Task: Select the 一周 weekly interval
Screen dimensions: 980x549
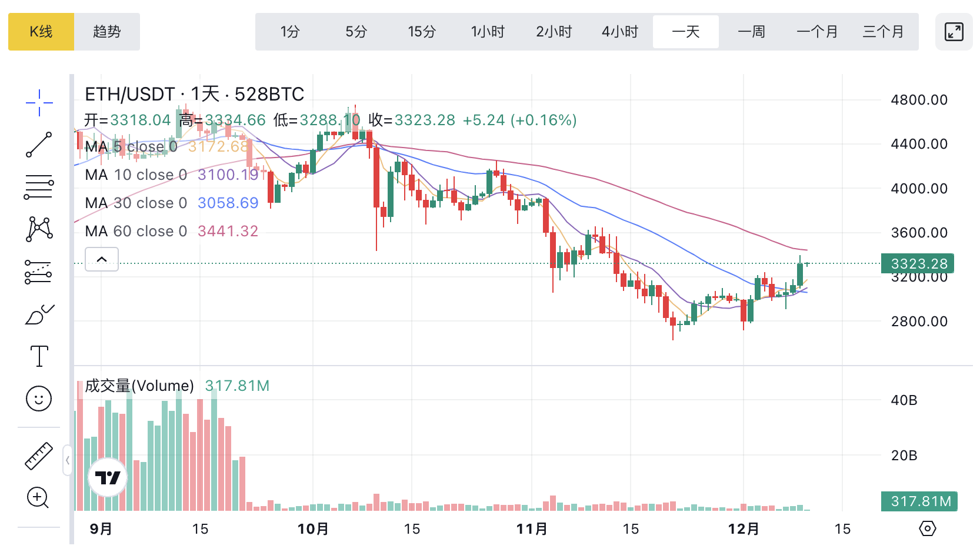Action: tap(751, 32)
